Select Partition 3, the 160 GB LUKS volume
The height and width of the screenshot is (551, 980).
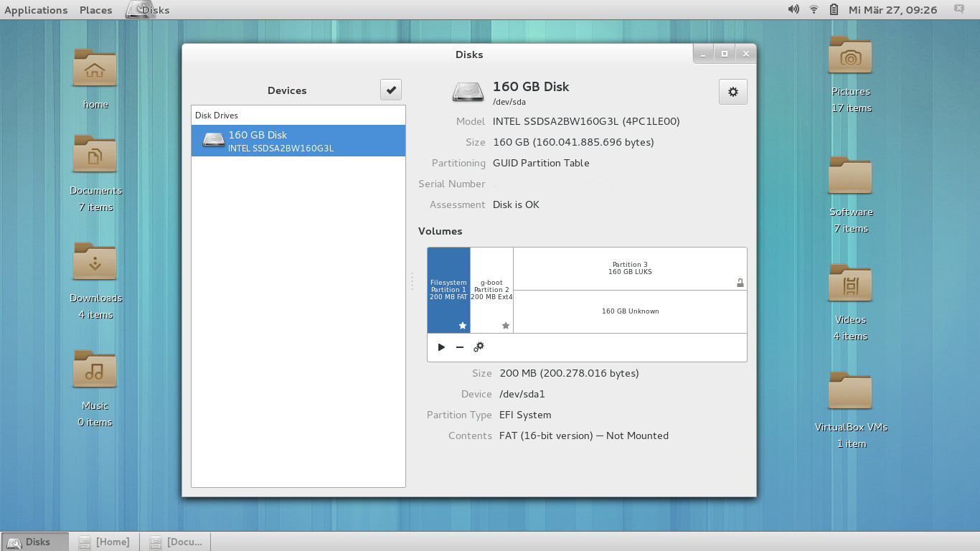(630, 269)
